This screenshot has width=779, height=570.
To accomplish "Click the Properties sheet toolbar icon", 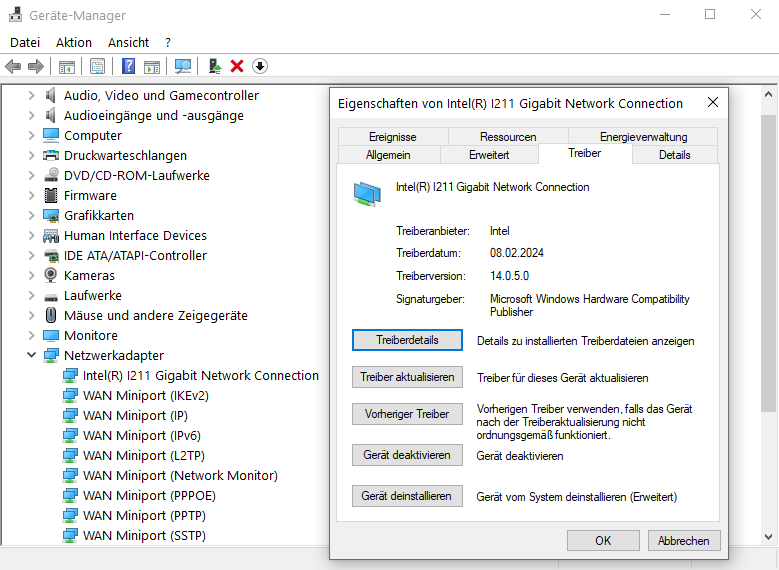I will [x=97, y=66].
